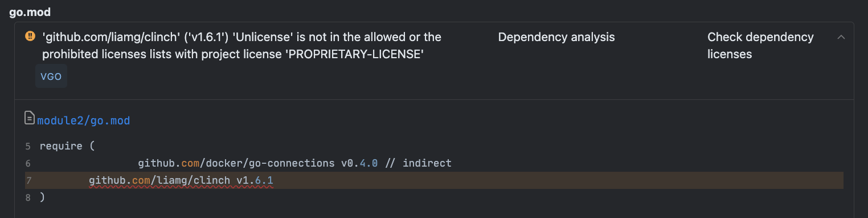Click the file icon beside module2/go.mod
This screenshot has height=218, width=868.
coord(30,119)
